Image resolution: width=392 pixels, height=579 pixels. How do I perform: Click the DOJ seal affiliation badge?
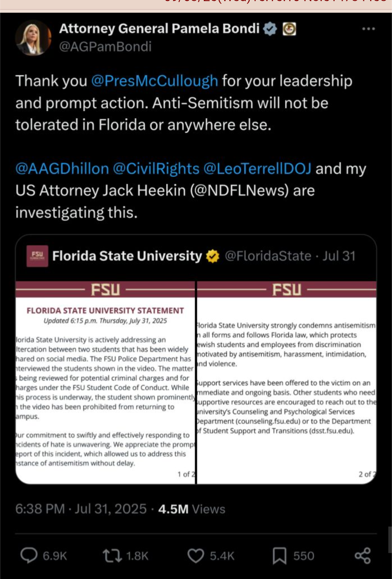289,29
